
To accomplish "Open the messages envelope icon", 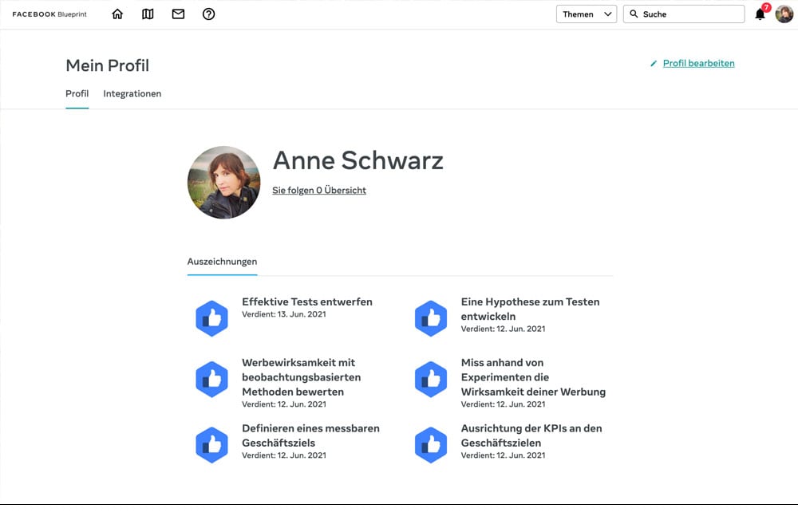I will pos(178,14).
